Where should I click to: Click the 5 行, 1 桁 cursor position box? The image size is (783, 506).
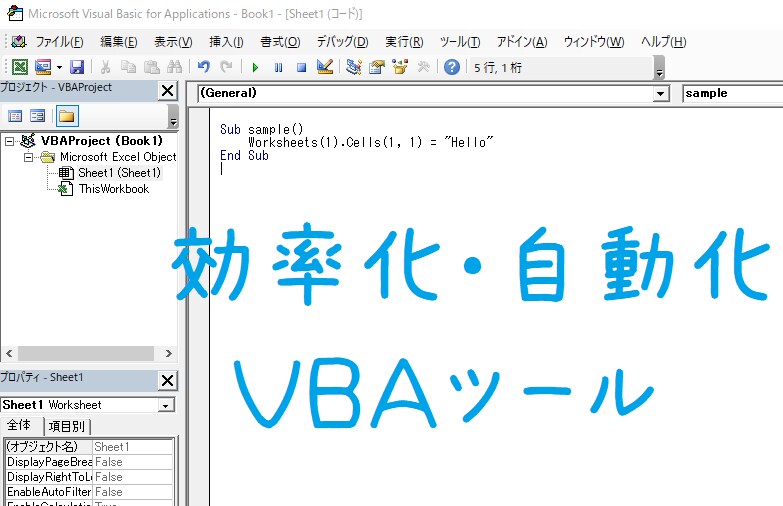point(560,67)
